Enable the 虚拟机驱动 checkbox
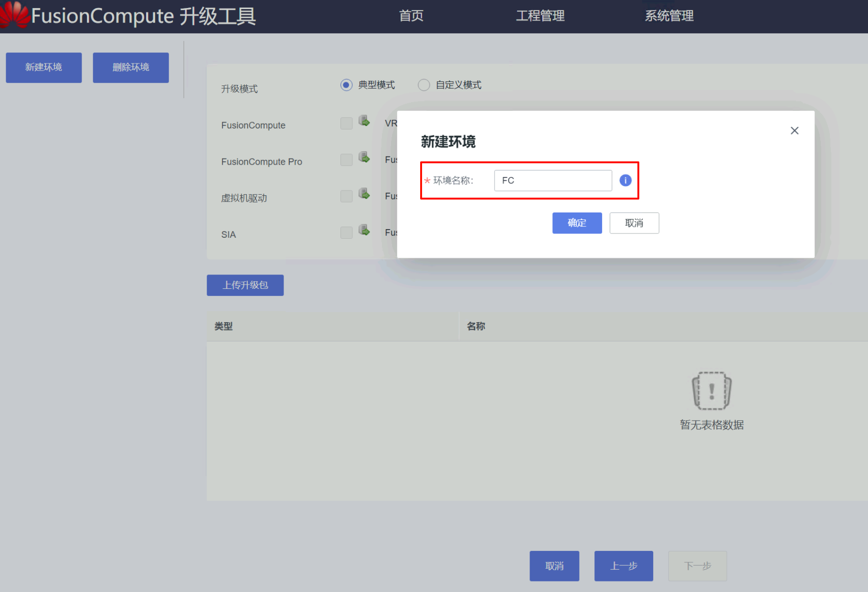 pyautogui.click(x=346, y=196)
